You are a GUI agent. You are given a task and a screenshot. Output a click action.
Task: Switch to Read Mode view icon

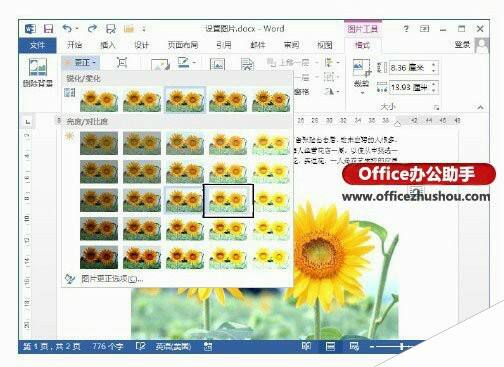(306, 346)
